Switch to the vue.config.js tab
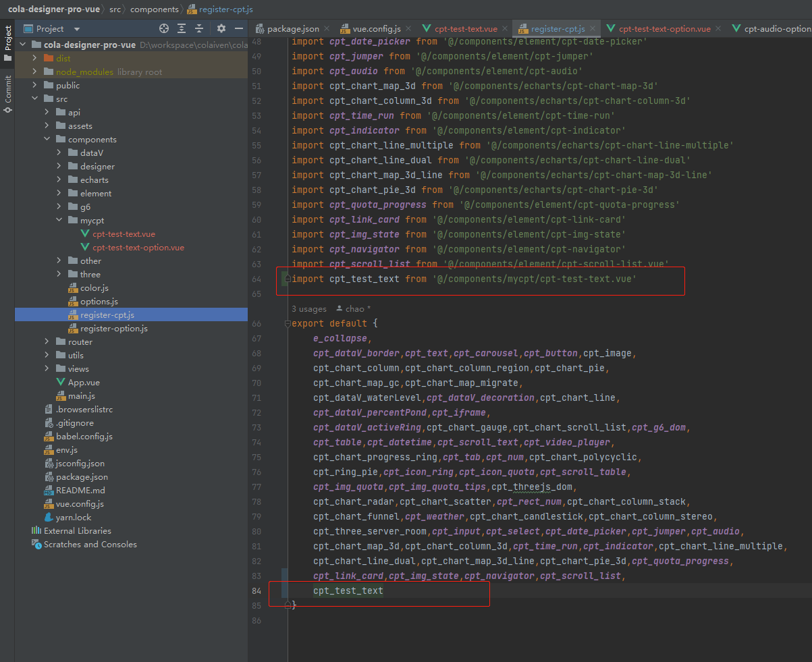This screenshot has width=812, height=662. [376, 29]
